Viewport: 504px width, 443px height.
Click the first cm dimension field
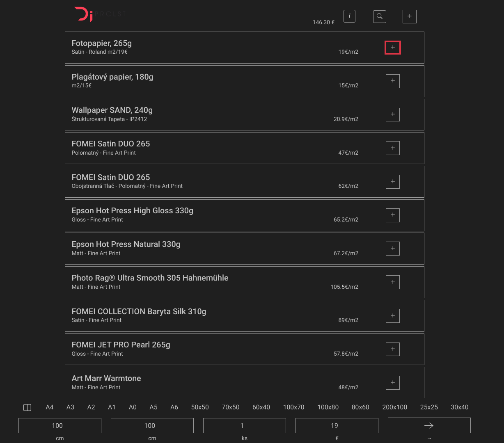click(60, 425)
